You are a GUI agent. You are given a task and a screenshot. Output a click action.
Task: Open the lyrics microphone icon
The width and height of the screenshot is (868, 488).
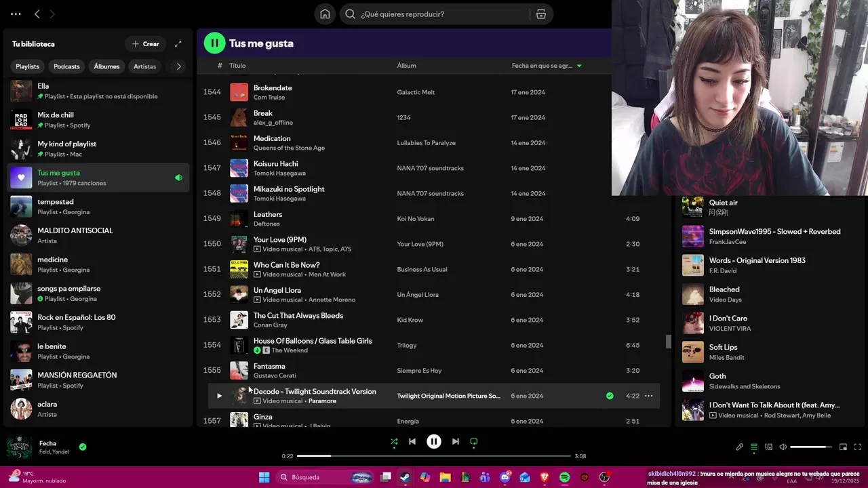[740, 447]
